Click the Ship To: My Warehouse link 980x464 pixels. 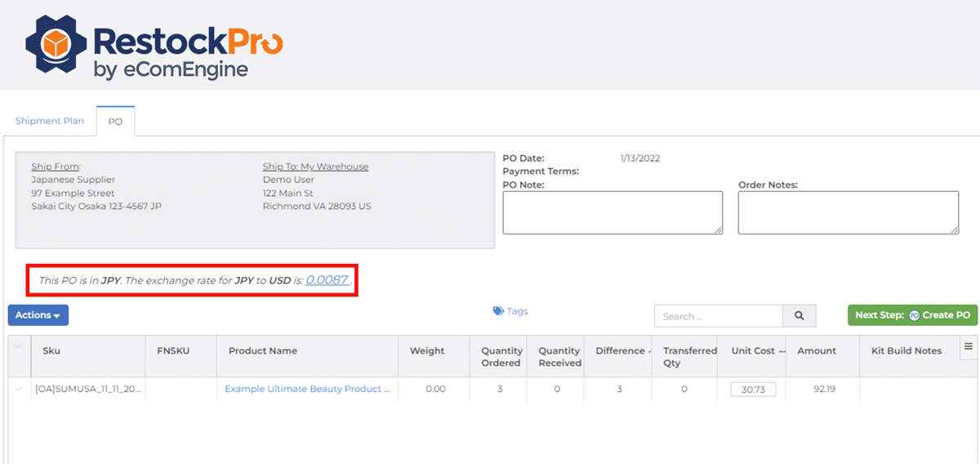tap(315, 167)
